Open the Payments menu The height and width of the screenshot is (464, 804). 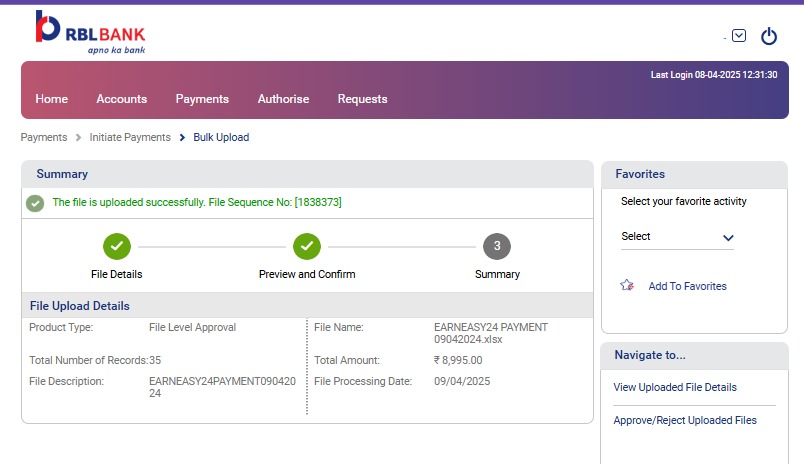pos(202,99)
